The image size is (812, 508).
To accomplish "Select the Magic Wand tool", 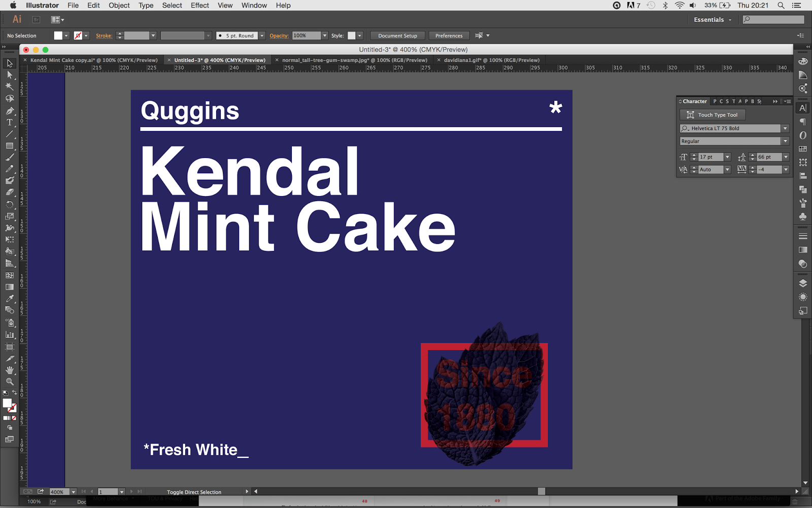I will [x=10, y=86].
